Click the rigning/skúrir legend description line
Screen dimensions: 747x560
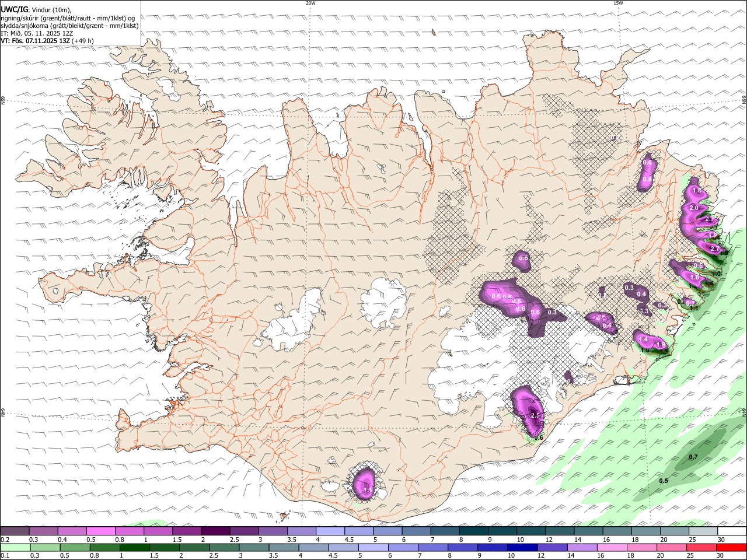pos(68,17)
